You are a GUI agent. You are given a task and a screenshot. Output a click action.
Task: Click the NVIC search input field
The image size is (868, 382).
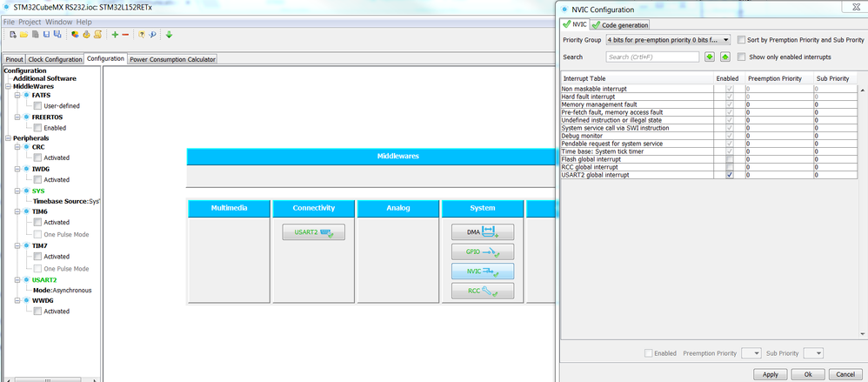[652, 57]
